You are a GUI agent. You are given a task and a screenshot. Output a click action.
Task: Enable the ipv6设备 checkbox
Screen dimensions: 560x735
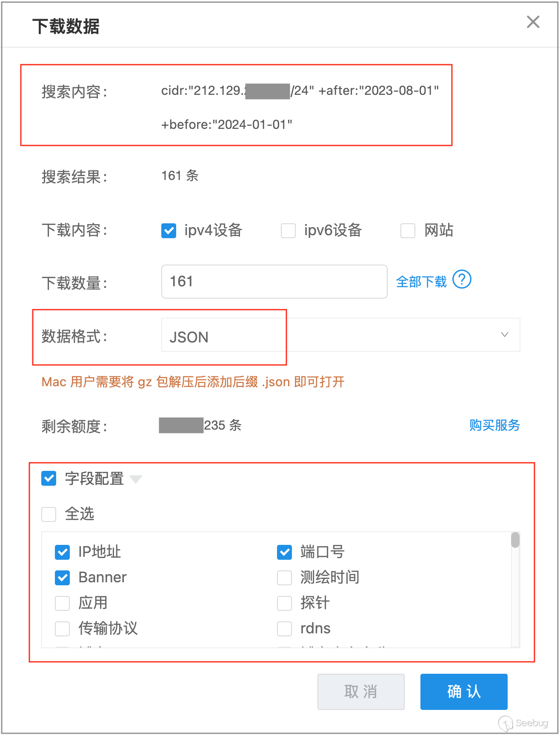point(288,231)
